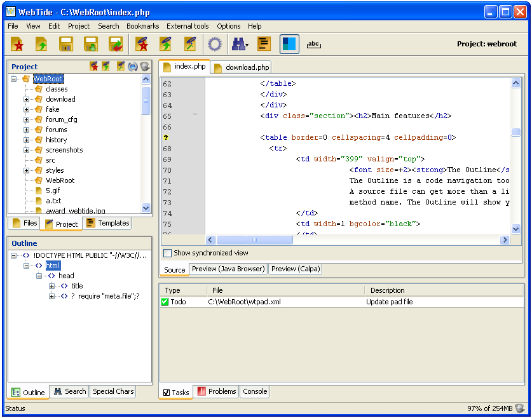Switch to the Files tab

[24, 223]
